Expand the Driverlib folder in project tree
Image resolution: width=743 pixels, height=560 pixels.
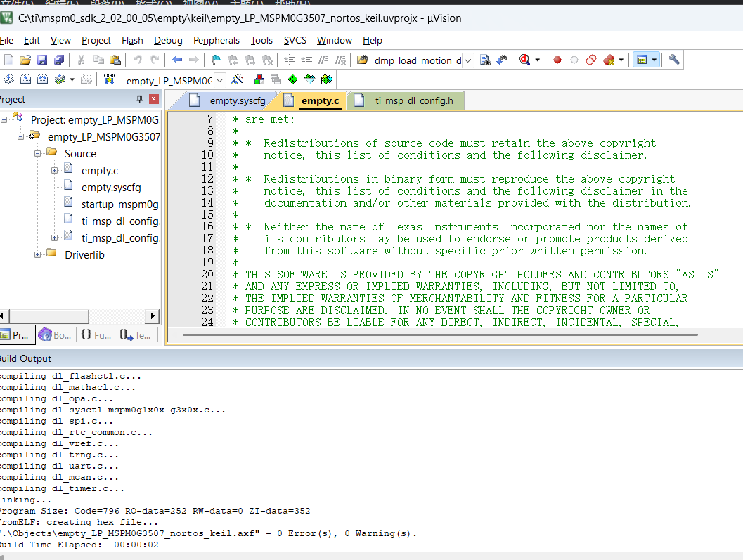pyautogui.click(x=38, y=254)
